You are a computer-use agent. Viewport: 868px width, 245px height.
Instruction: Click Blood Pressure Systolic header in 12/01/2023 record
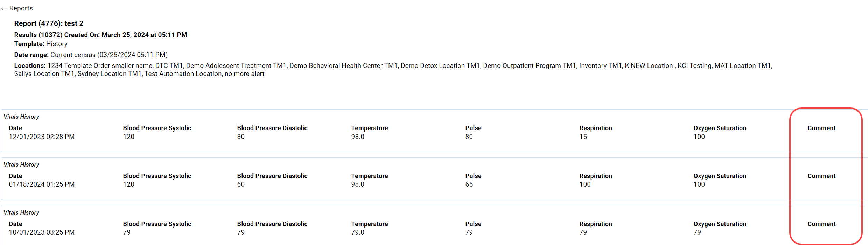(157, 128)
